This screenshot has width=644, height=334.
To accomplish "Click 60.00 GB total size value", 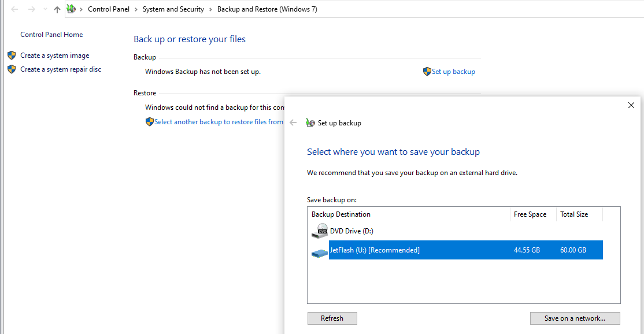I will (573, 250).
